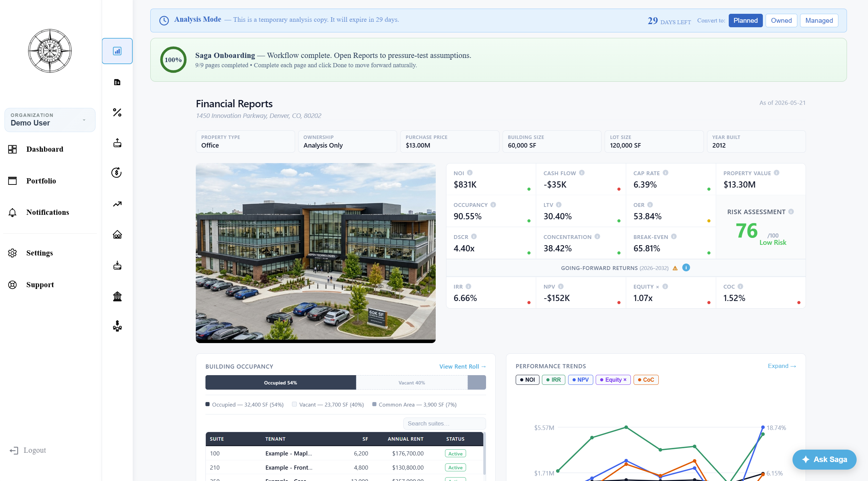The height and width of the screenshot is (481, 868).
Task: Click the NOI info icon
Action: [470, 173]
